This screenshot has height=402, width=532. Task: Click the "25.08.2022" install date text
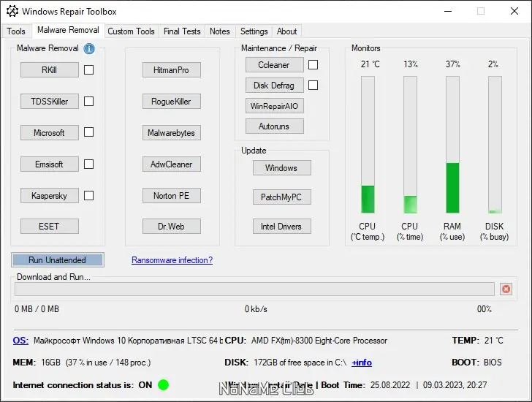(390, 385)
